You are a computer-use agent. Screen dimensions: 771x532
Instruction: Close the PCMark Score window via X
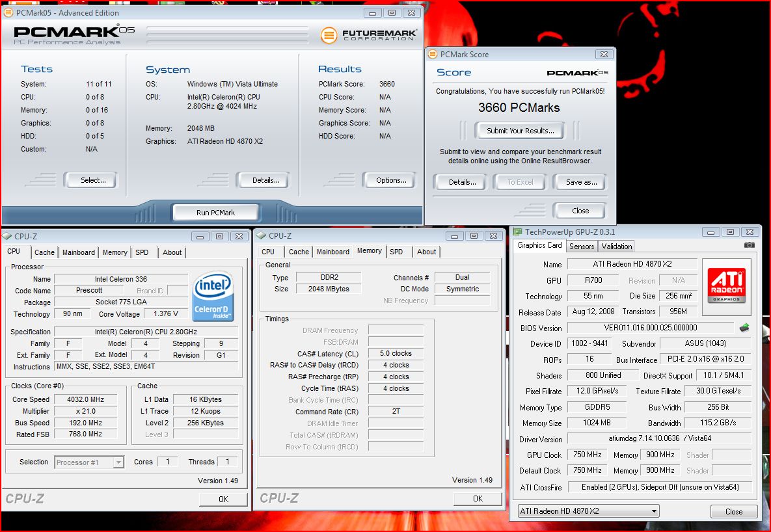coord(604,54)
